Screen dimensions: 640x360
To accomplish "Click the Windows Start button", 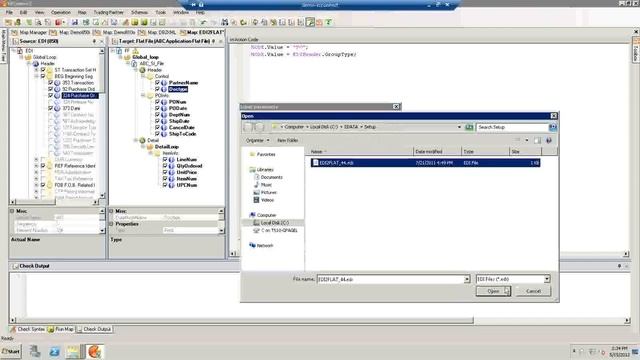I will [11, 351].
